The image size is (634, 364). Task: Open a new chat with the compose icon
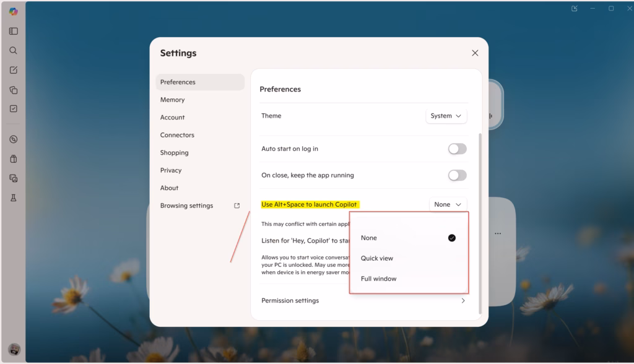[x=13, y=70]
